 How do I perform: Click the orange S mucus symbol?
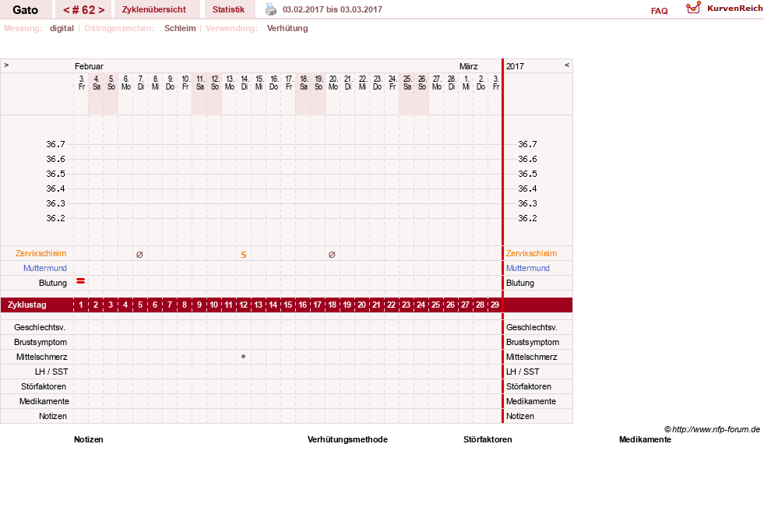(x=244, y=254)
